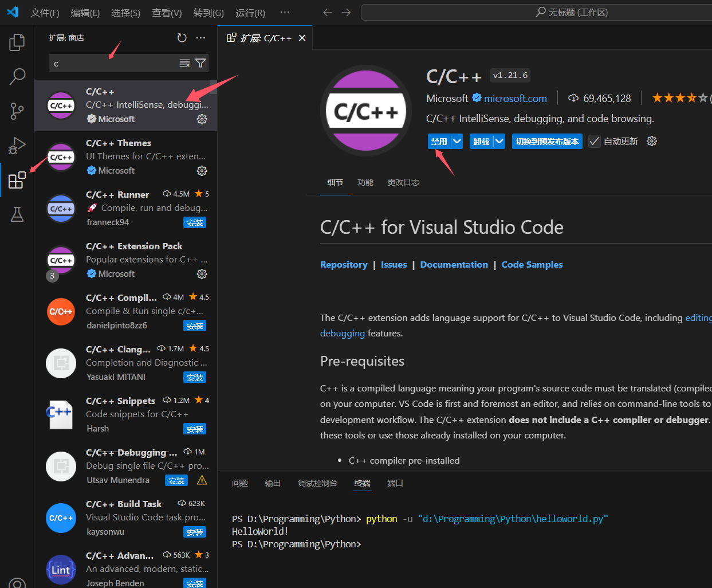Open the Code Samples link
The width and height of the screenshot is (712, 588).
pyautogui.click(x=532, y=264)
